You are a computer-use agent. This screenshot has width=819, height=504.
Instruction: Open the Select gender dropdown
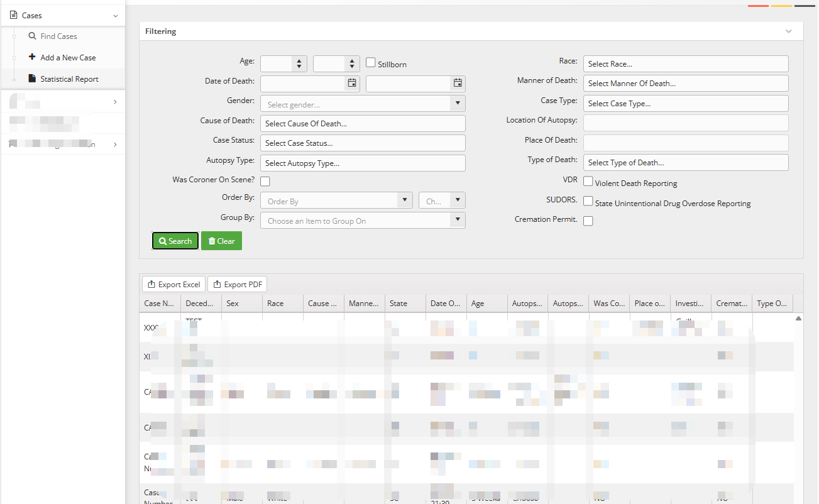click(458, 103)
